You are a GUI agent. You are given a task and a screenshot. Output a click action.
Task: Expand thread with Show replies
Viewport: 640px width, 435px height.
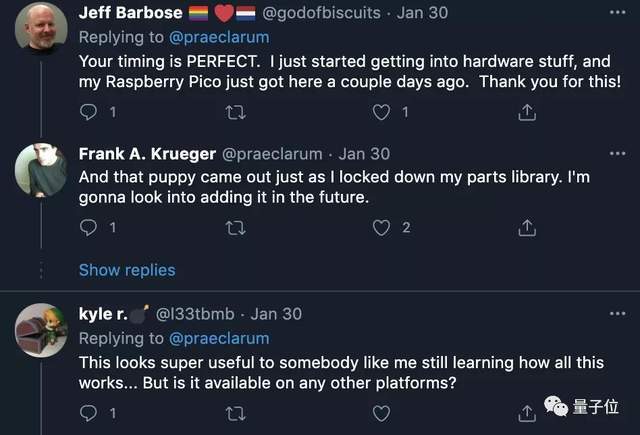coord(127,270)
